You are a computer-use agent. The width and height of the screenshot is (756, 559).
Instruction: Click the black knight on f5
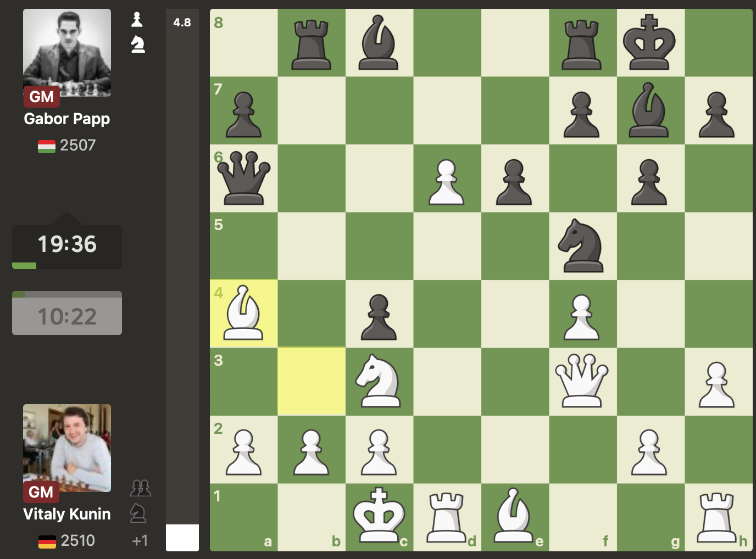tap(582, 245)
